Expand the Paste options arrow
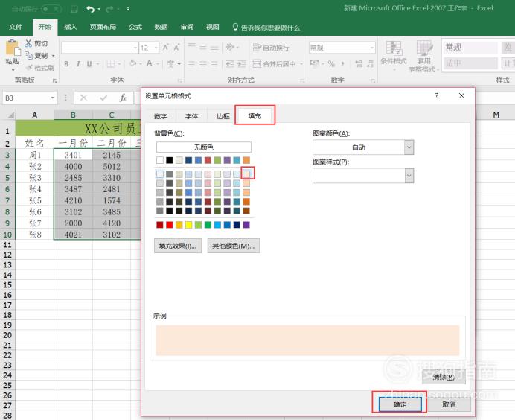The width and height of the screenshot is (515, 420). pos(13,70)
